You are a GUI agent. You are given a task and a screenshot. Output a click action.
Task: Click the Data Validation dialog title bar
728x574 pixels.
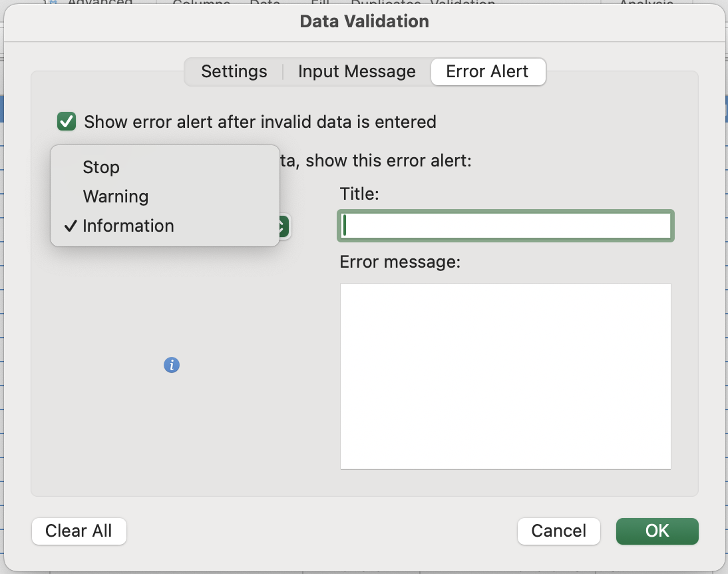[364, 21]
